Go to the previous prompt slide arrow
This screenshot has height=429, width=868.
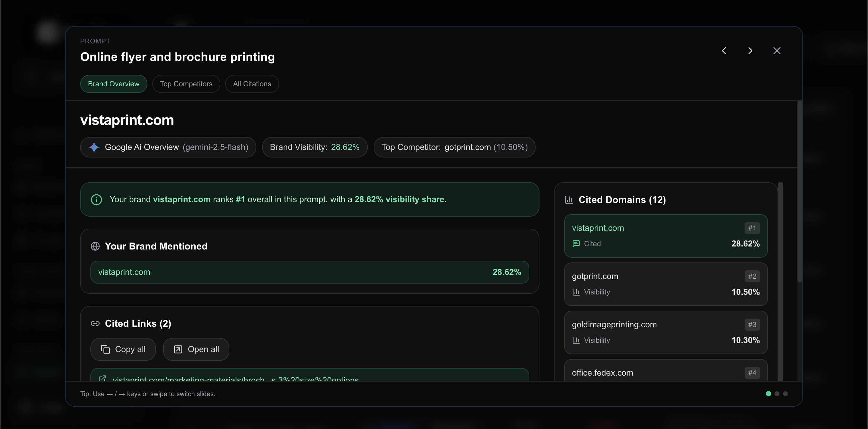724,51
